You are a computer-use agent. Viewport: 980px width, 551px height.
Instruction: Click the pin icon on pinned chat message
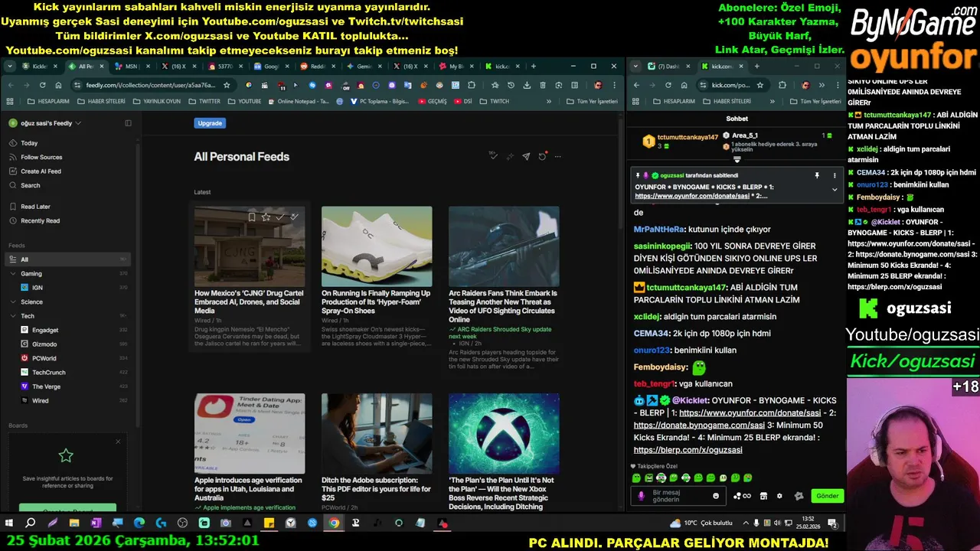coord(817,175)
